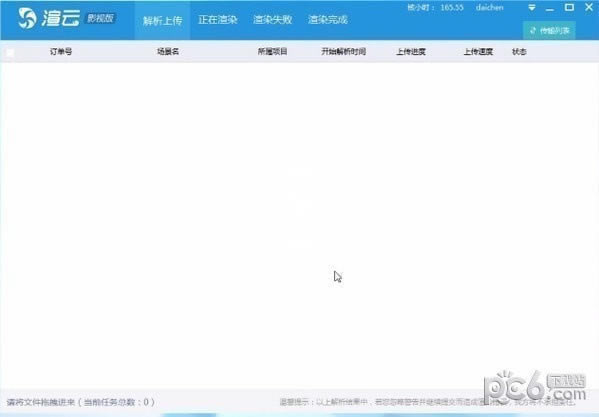Switch to the 正在渲染 tab
599x417 pixels.
click(x=218, y=20)
